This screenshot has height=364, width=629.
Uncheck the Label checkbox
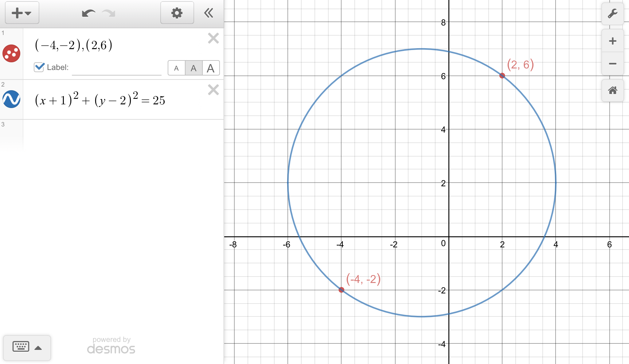click(39, 67)
